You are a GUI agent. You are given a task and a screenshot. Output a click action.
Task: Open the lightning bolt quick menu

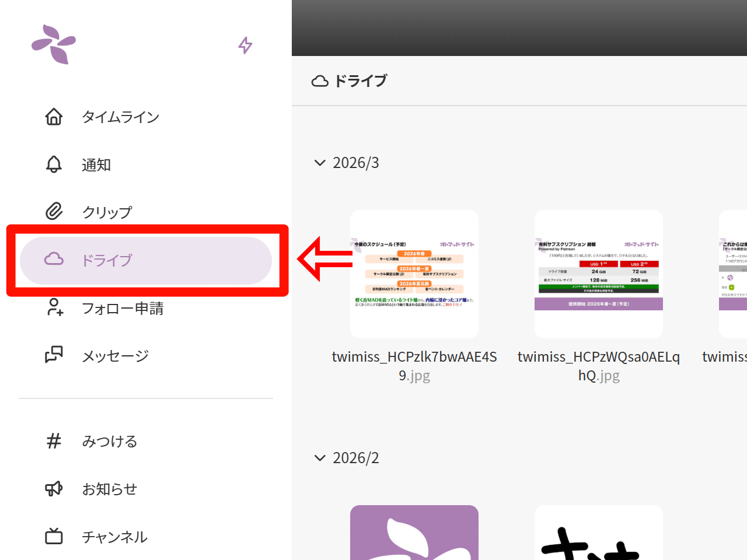[x=245, y=45]
